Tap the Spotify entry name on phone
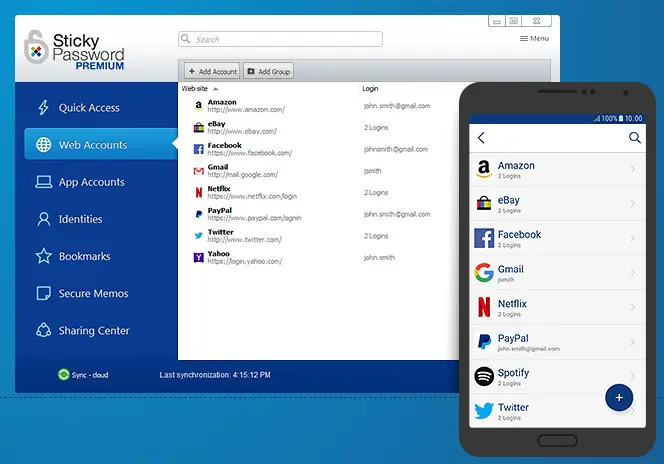 coord(513,373)
